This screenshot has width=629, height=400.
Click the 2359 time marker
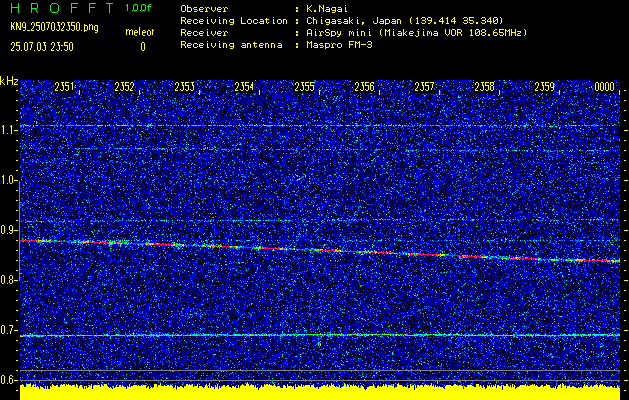[x=544, y=87]
